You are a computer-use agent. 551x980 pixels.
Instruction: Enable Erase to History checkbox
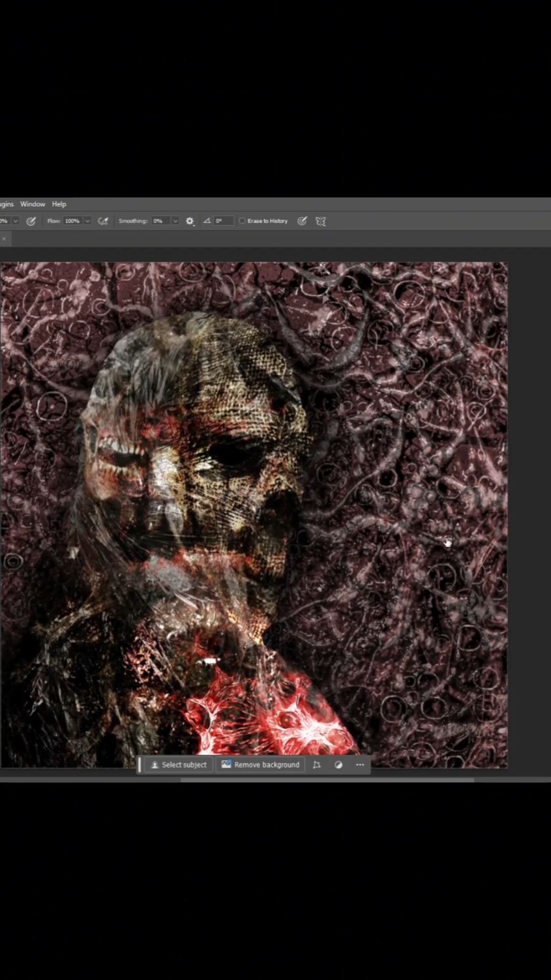[243, 221]
